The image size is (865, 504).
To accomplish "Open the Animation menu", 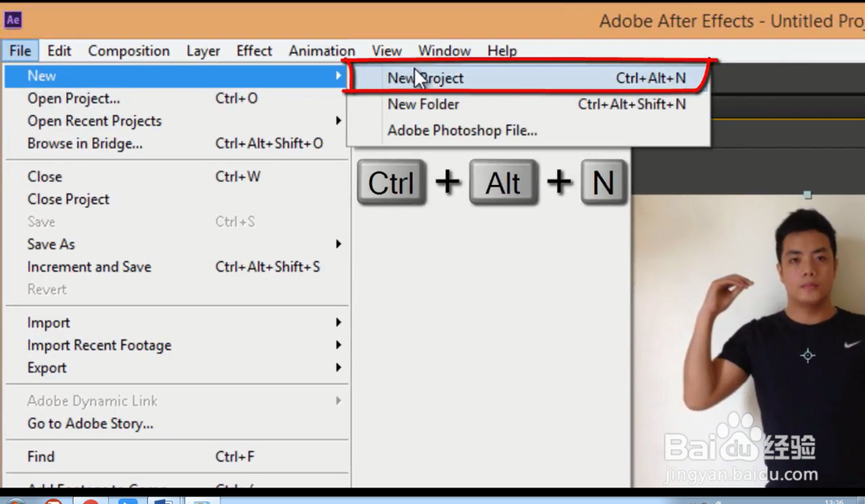I will 322,51.
